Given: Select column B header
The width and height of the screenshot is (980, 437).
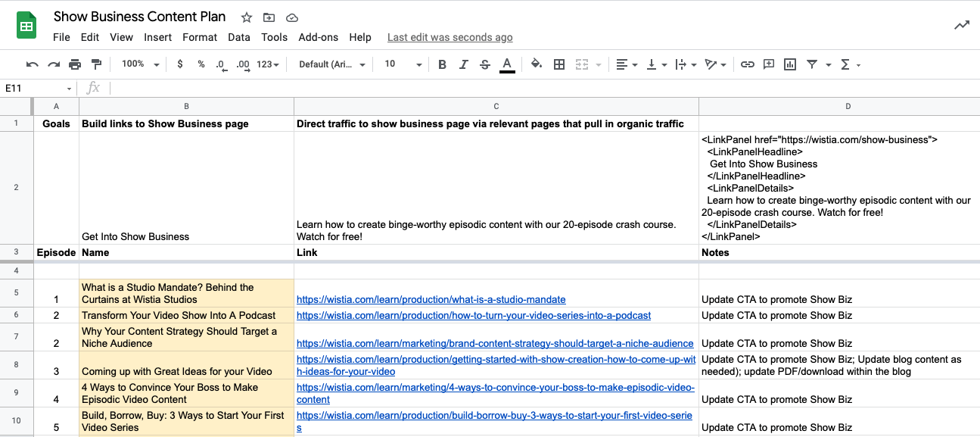Looking at the screenshot, I should (x=186, y=107).
